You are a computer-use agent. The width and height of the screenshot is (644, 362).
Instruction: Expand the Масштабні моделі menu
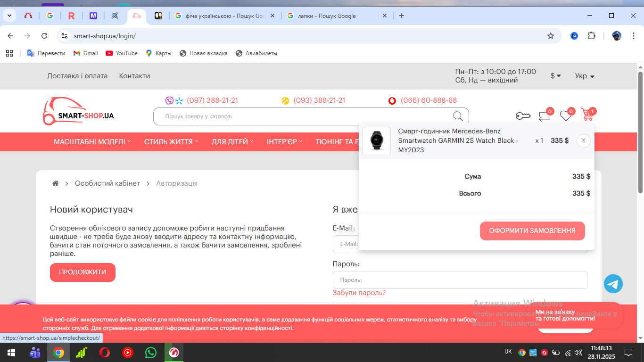pos(92,142)
